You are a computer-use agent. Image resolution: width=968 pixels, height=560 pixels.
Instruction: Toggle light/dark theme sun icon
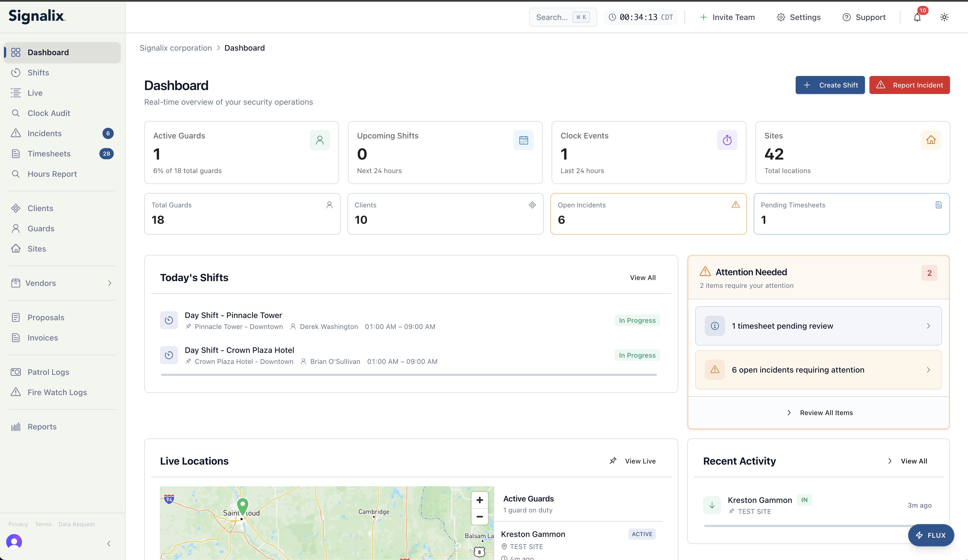pos(944,17)
